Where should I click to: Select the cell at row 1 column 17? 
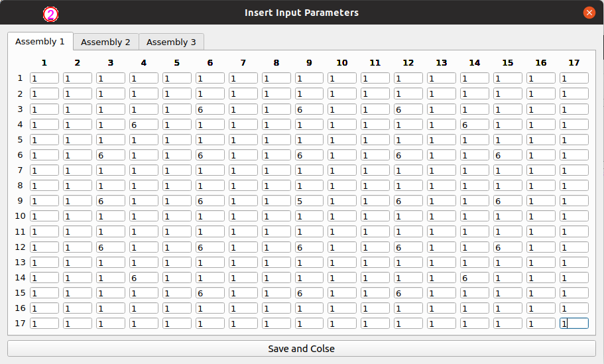(x=574, y=78)
